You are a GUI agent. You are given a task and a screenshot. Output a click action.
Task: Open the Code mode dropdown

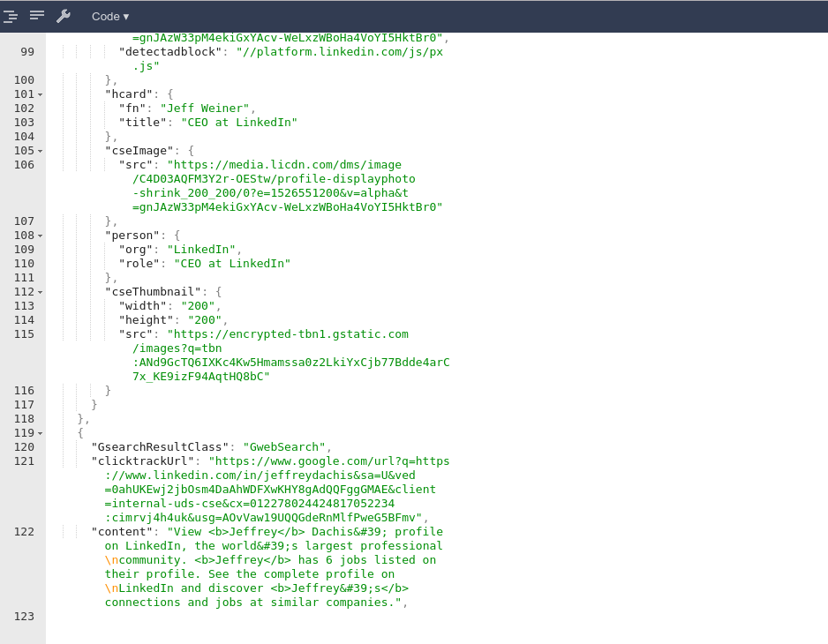110,17
